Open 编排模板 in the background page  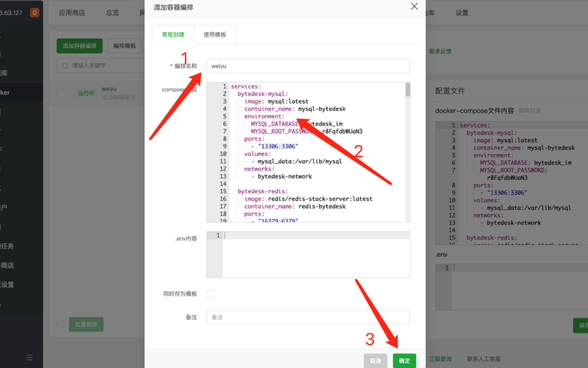[x=124, y=46]
